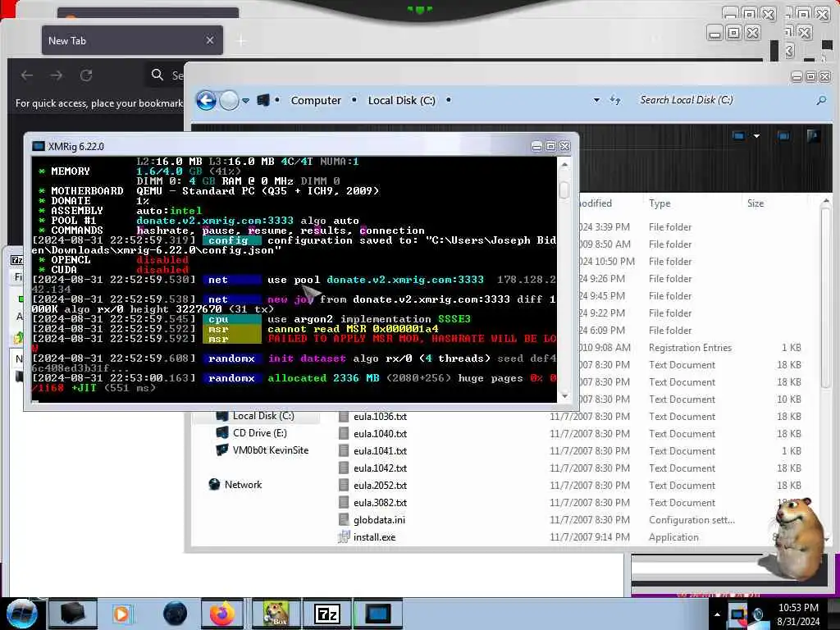Click the XMRig scrollbar up arrow
This screenshot has height=630, width=840.
(564, 165)
